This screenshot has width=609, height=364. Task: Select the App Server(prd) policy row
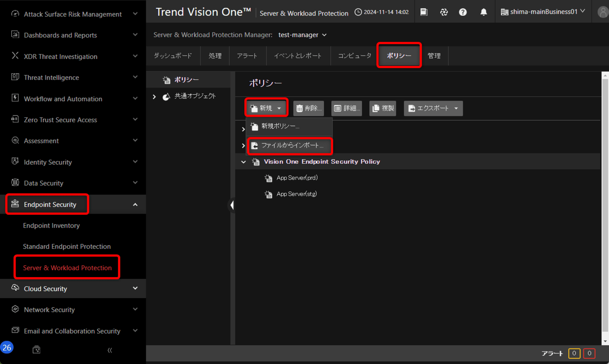point(297,178)
